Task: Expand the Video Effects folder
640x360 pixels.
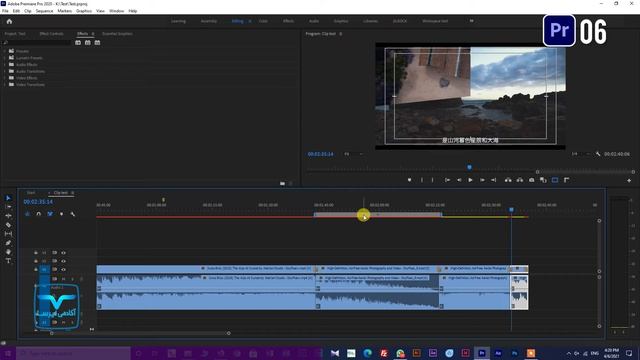Action: coord(5,78)
